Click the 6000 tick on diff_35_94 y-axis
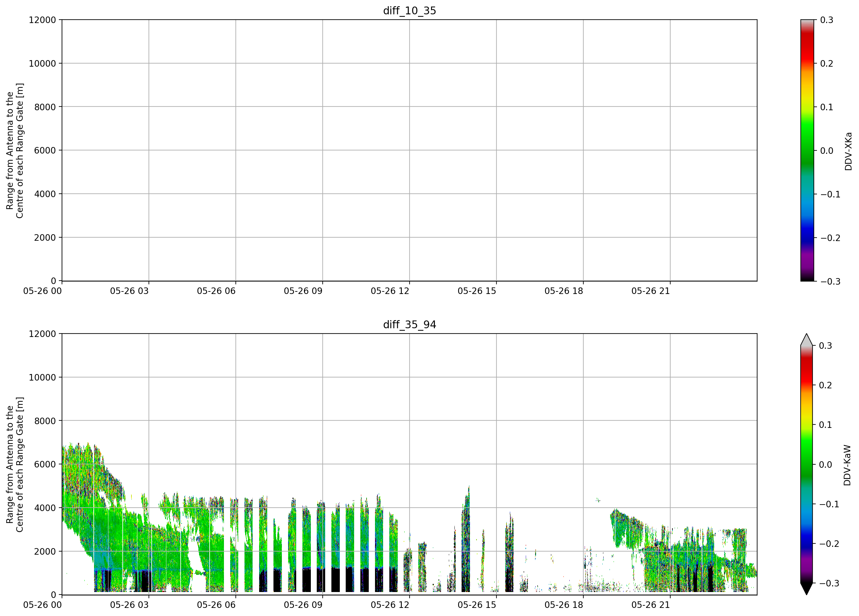The width and height of the screenshot is (859, 616). (x=45, y=464)
